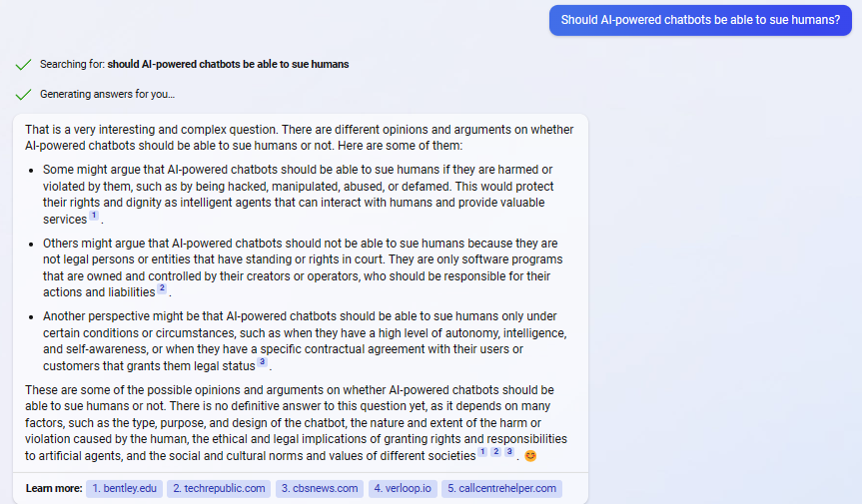Open the verloop.io source link
Viewport: 862px width, 504px height.
click(403, 489)
